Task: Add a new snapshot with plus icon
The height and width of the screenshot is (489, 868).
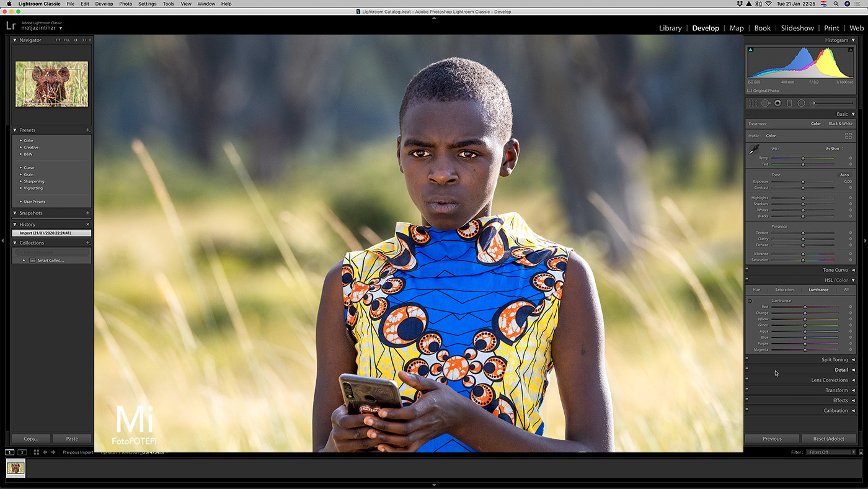Action: click(87, 213)
